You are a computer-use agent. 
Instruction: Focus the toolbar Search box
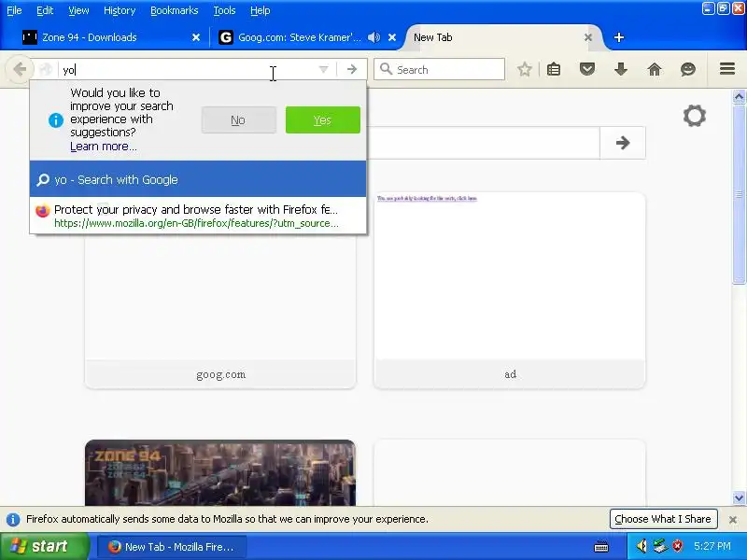coord(439,69)
